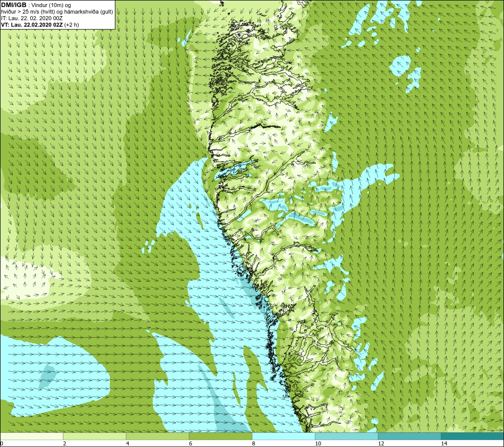Click the scale label '4'
The width and height of the screenshot is (504, 447).
(128, 444)
